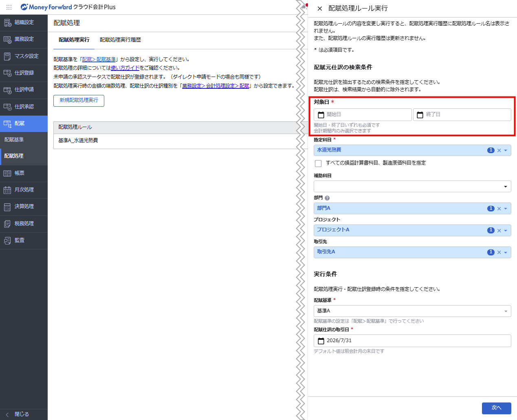Click the 配賦仕訳の取引日 field showing 2026/7/31
517x420 pixels.
point(412,341)
